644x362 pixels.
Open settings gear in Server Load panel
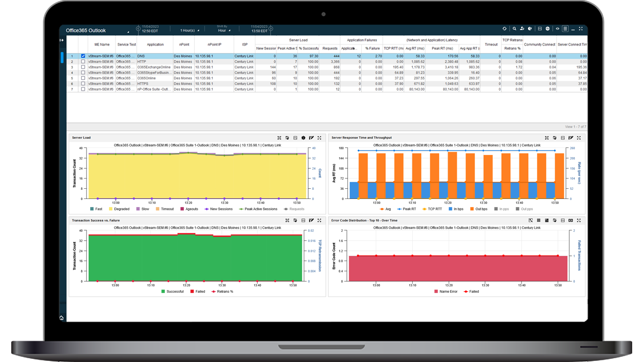click(x=303, y=138)
